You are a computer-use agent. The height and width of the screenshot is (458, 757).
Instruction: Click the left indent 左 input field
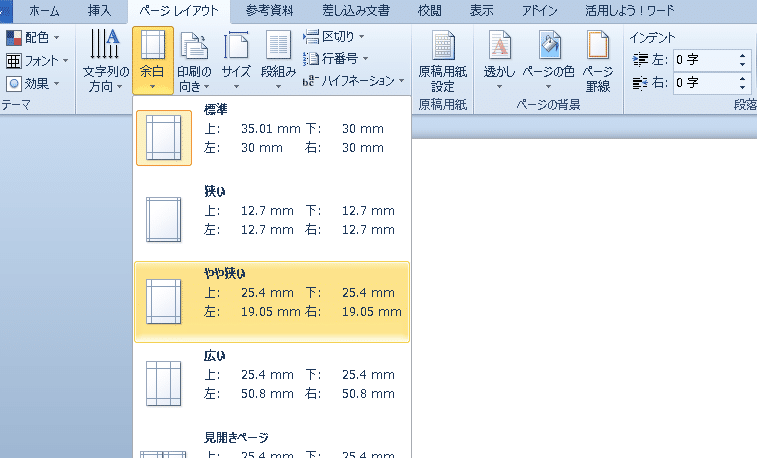coord(705,59)
